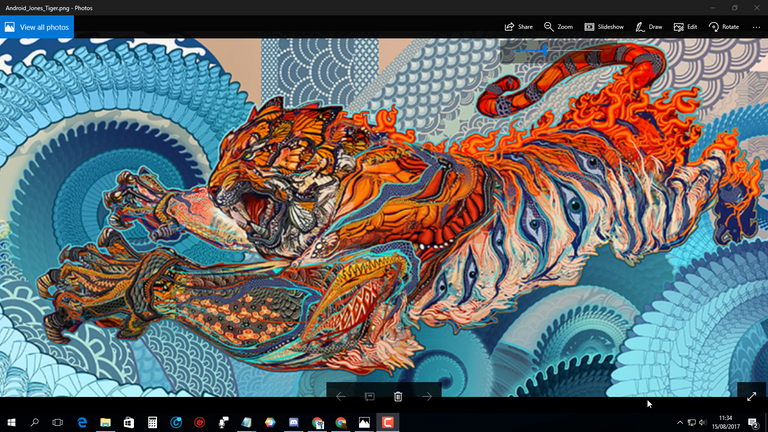This screenshot has width=768, height=432.
Task: Go to the next photo arrow
Action: tap(427, 397)
